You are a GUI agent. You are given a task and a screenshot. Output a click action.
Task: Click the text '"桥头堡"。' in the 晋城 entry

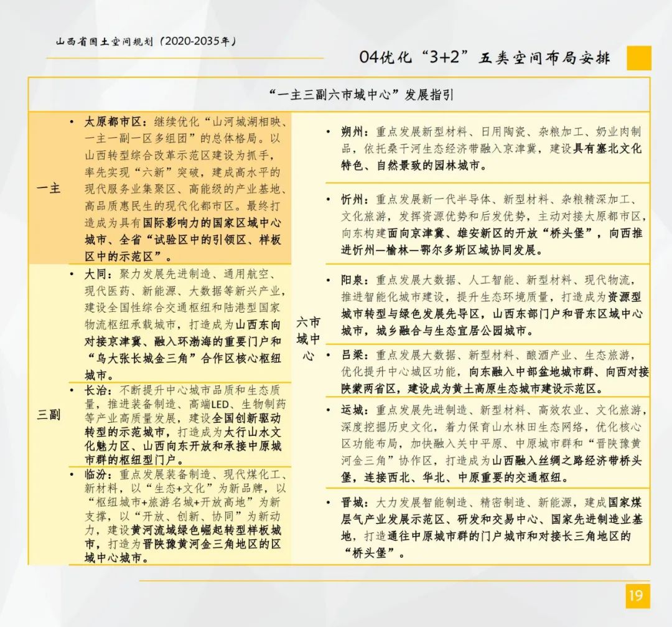pyautogui.click(x=375, y=554)
